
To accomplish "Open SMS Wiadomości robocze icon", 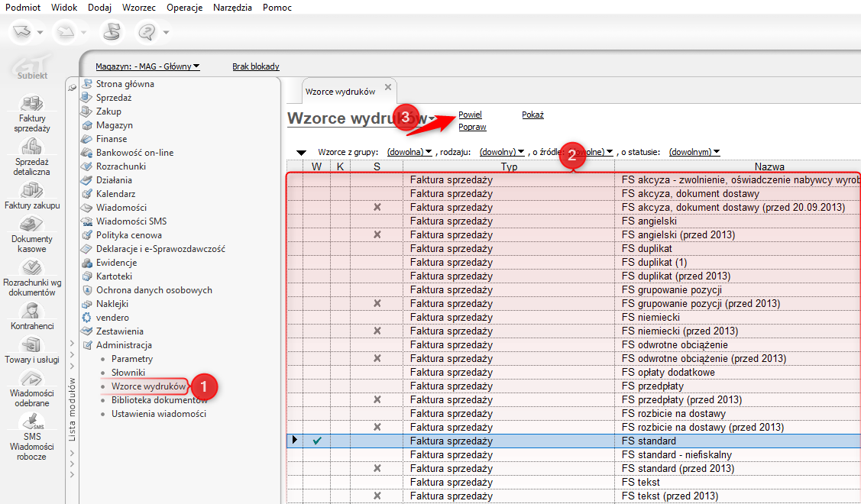I will (33, 421).
